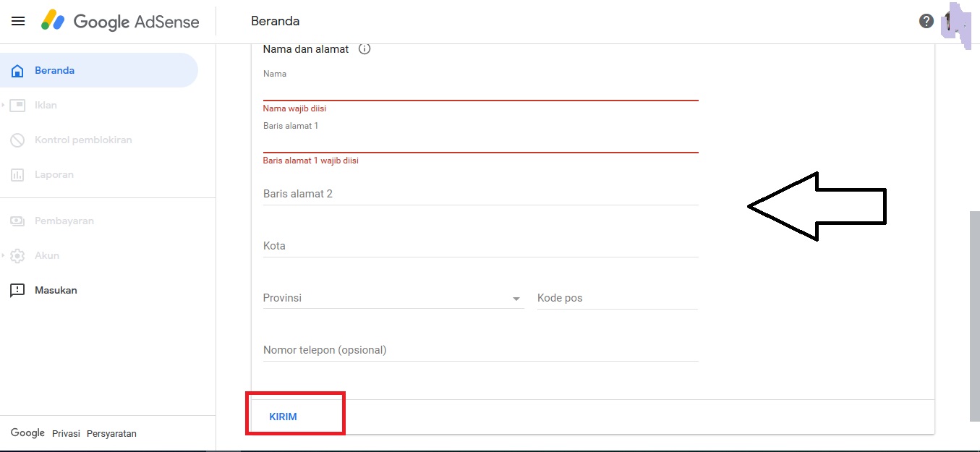
Task: Open the Persyaratan footer link
Action: coord(111,433)
